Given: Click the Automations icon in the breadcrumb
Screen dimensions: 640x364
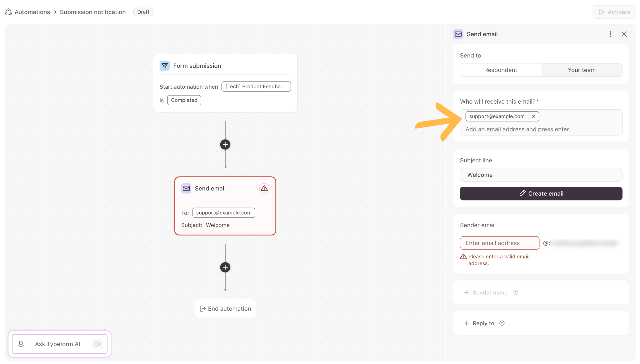Looking at the screenshot, I should click(8, 12).
